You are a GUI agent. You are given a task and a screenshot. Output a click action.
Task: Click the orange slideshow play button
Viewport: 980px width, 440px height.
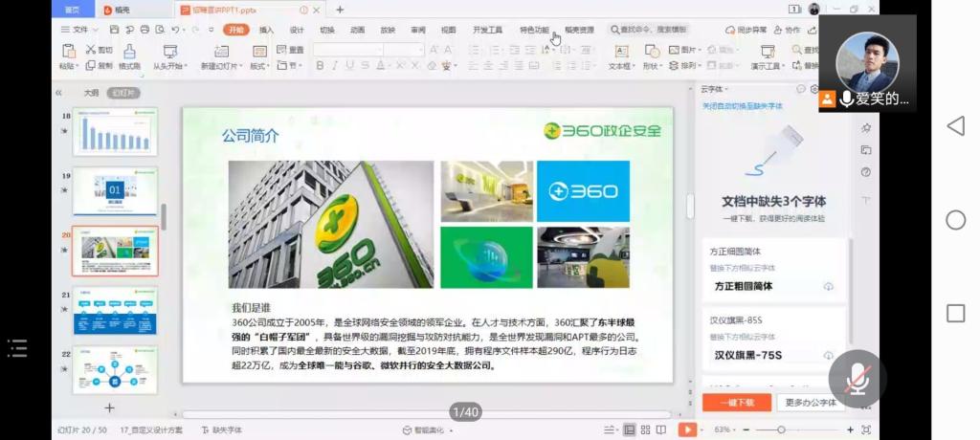coord(687,430)
